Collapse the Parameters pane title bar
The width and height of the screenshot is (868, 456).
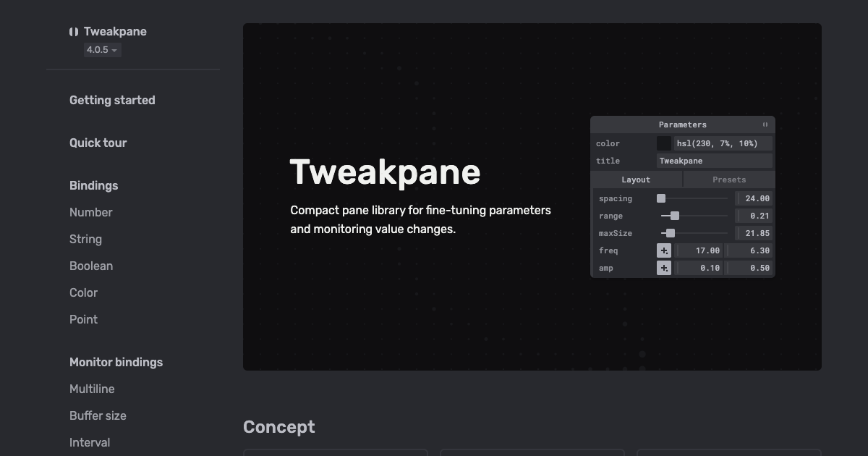point(683,124)
